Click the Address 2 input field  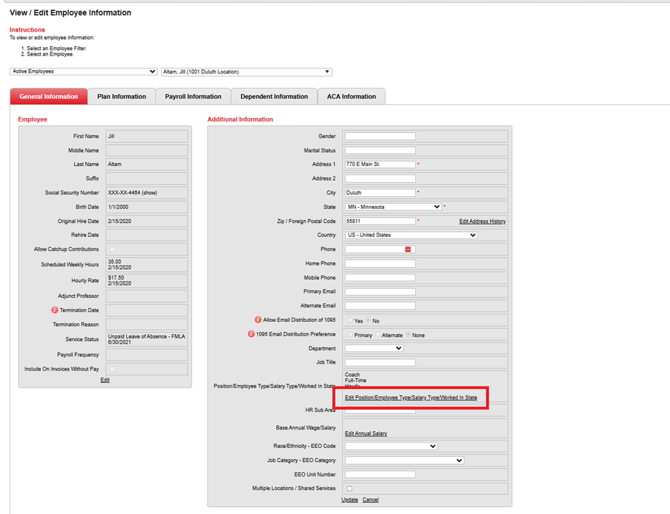[x=380, y=179]
